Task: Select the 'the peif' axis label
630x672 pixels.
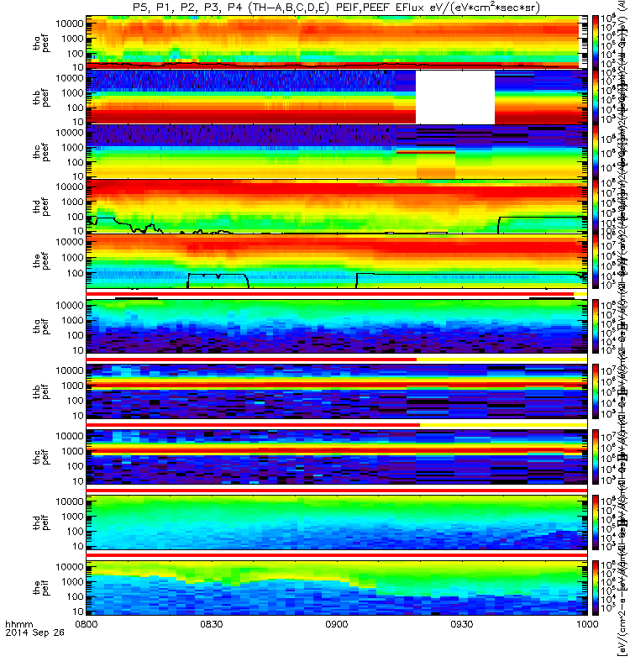Action: pyautogui.click(x=41, y=587)
